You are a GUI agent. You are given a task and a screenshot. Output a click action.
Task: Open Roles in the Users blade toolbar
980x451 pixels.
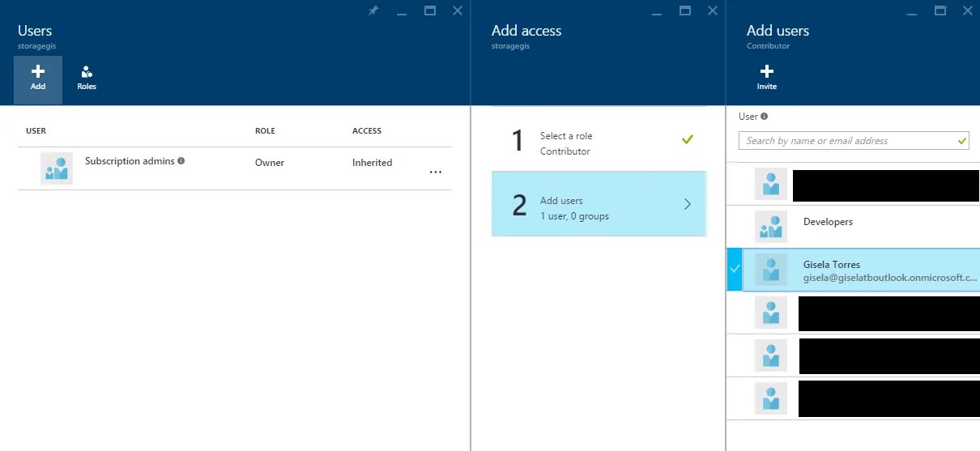pos(87,79)
